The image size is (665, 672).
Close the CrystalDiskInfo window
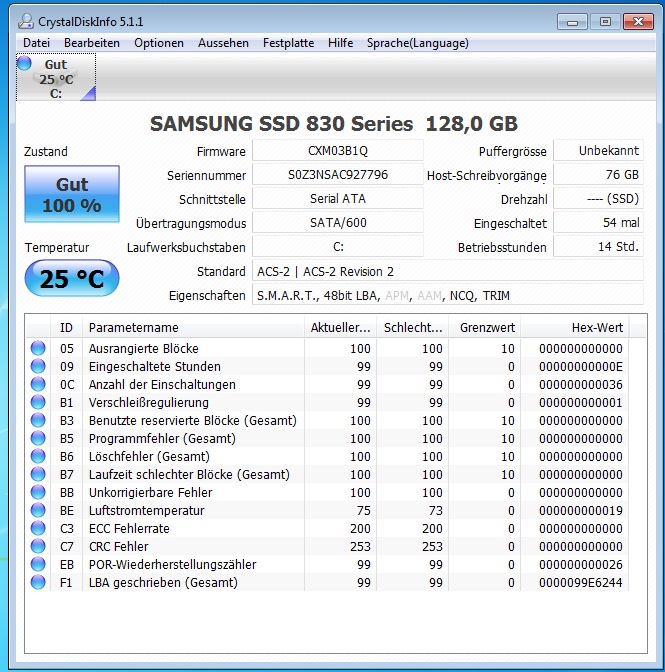click(638, 21)
